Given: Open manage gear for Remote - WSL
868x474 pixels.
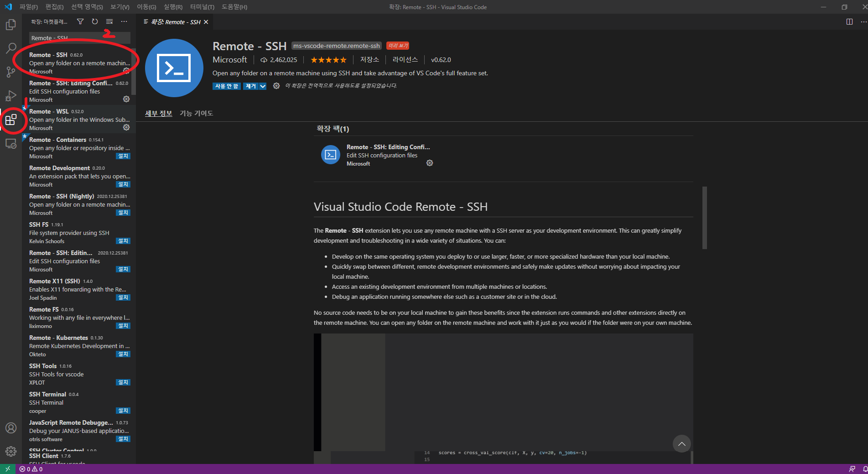Looking at the screenshot, I should [126, 127].
